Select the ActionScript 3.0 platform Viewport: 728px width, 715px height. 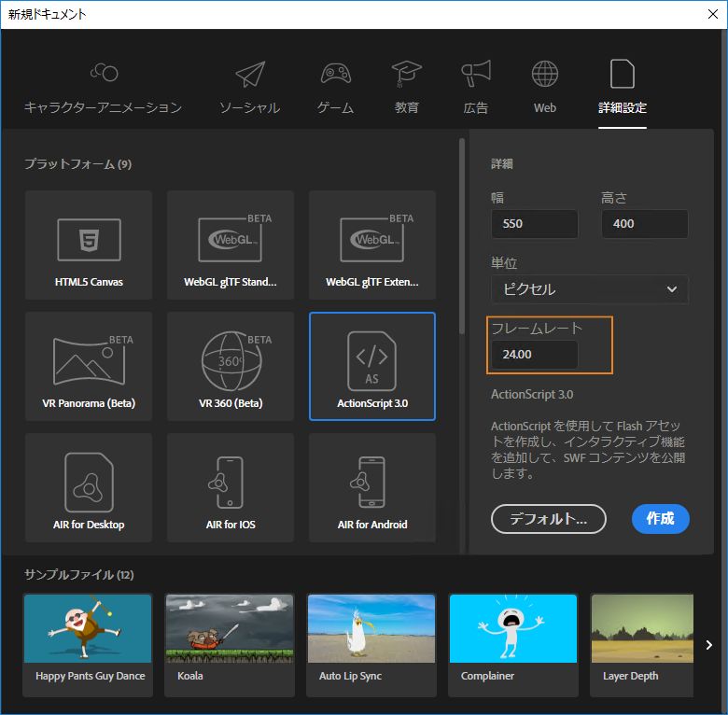pyautogui.click(x=372, y=366)
